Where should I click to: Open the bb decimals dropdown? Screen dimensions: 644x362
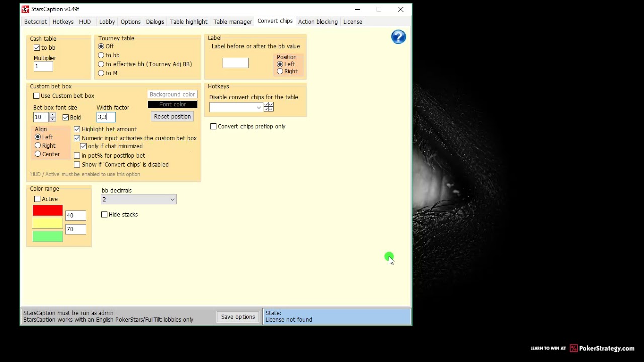point(138,200)
